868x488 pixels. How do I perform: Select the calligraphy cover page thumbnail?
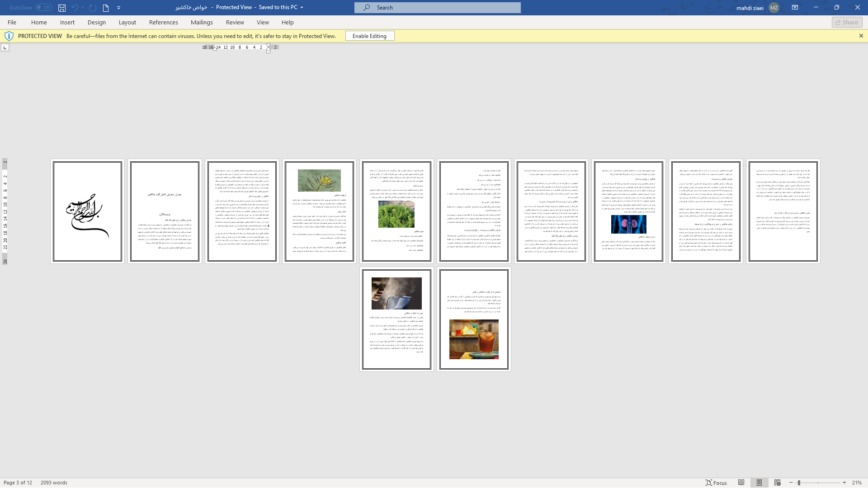click(x=87, y=211)
